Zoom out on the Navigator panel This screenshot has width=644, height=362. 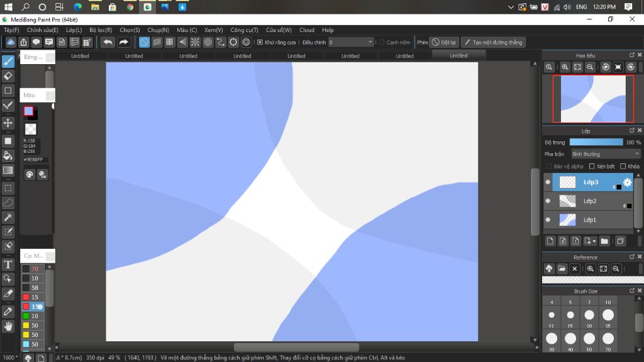590,67
